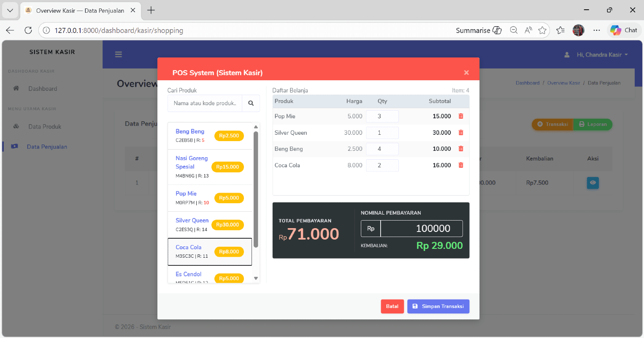Remove Silver Queen using its trash icon
The image size is (644, 338).
[461, 133]
